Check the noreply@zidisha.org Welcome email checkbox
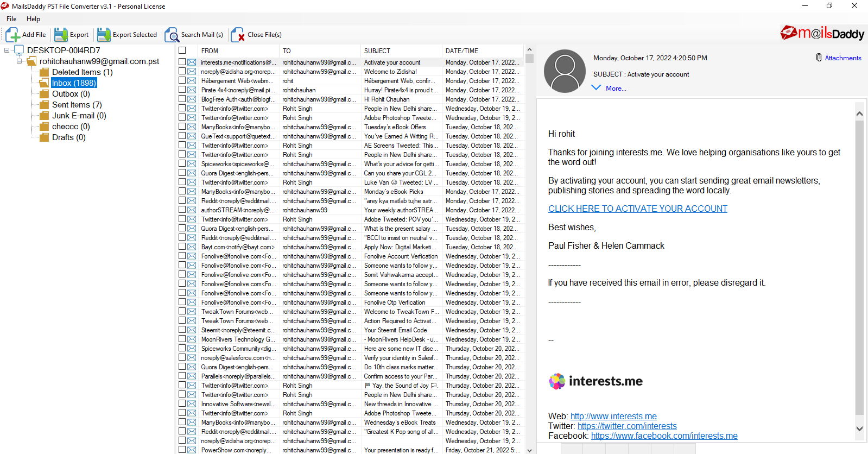 coord(182,72)
